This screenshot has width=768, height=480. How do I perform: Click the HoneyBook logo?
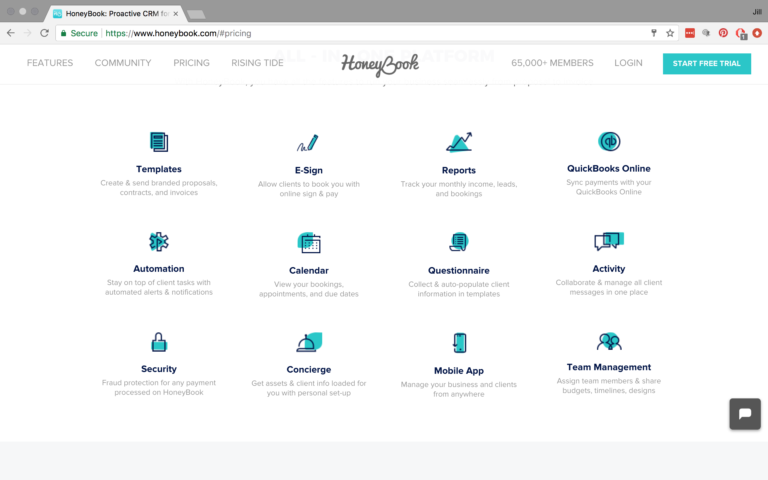point(379,64)
